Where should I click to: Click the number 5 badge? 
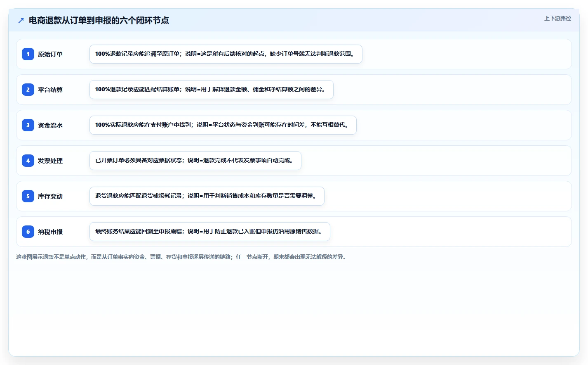click(28, 196)
